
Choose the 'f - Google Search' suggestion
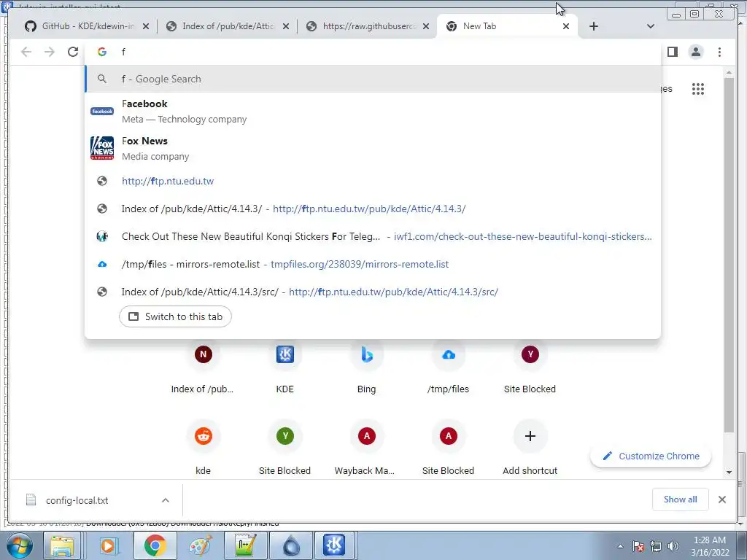tap(373, 79)
